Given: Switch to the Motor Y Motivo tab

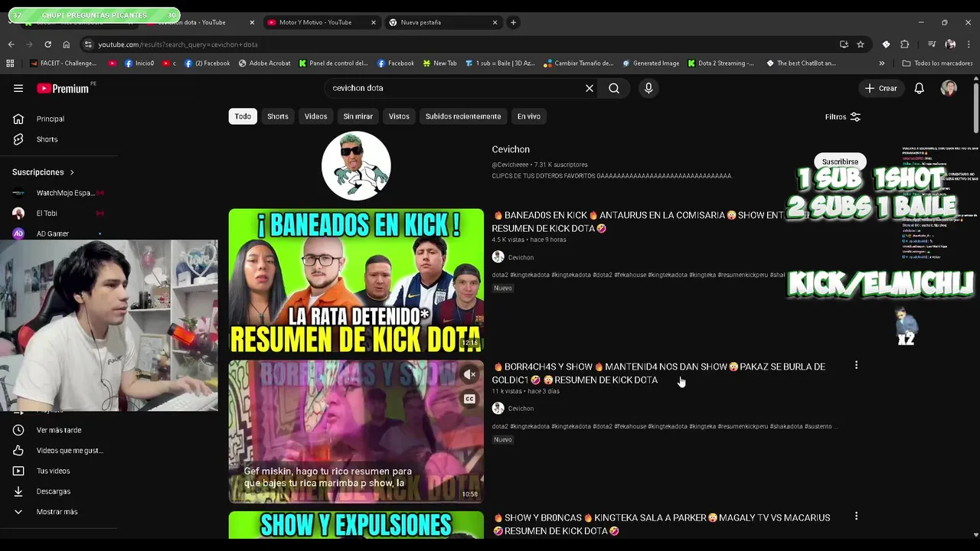Looking at the screenshot, I should (x=320, y=22).
